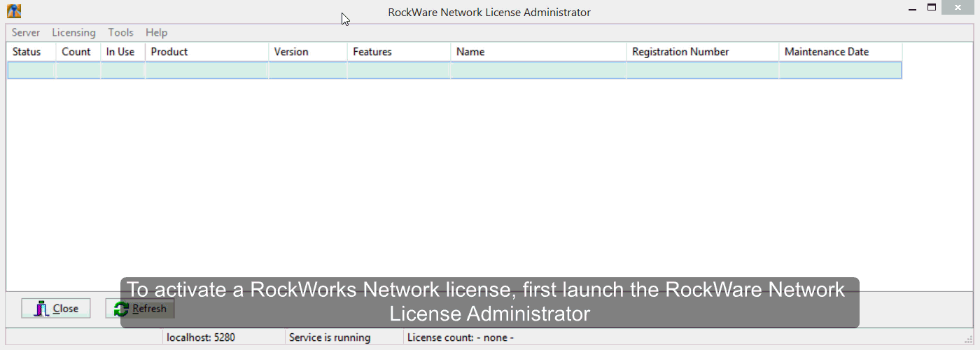The image size is (980, 350).
Task: Open the Help menu
Action: coord(156,32)
